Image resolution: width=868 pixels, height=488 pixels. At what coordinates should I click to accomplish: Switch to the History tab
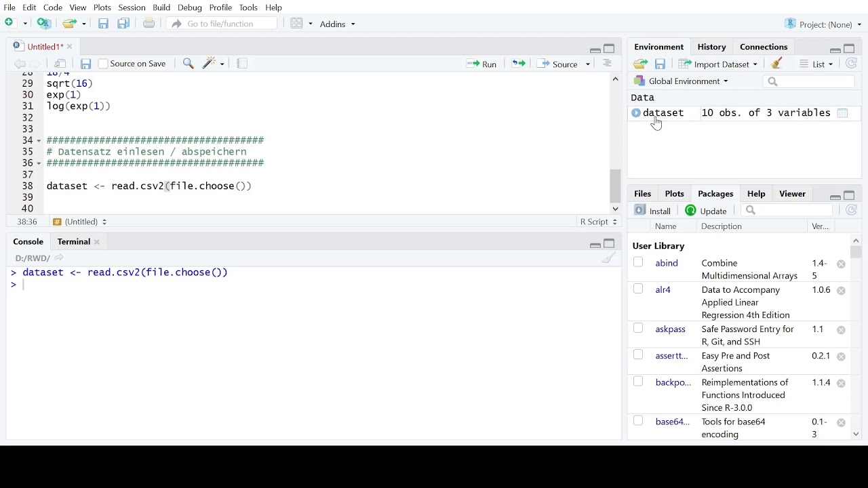click(711, 47)
